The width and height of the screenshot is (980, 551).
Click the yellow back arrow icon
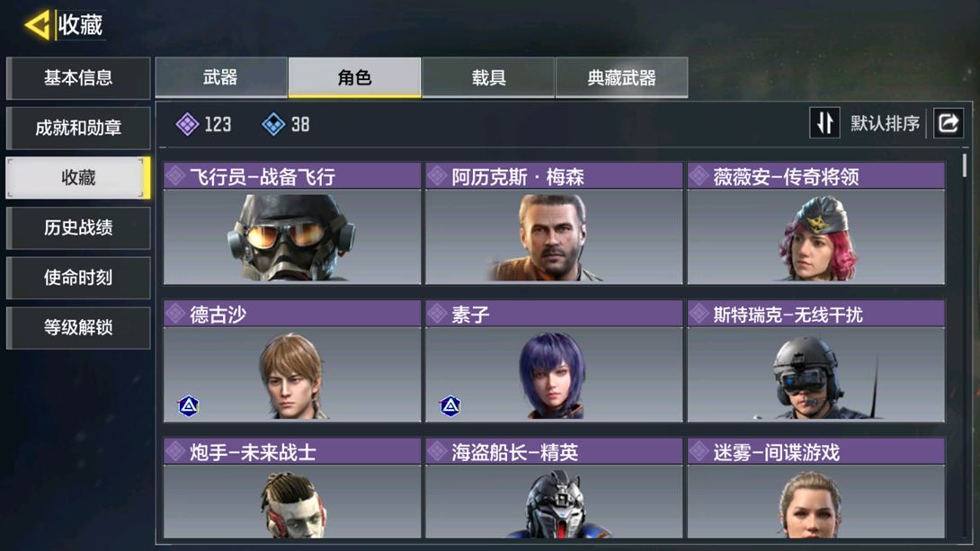[x=37, y=25]
